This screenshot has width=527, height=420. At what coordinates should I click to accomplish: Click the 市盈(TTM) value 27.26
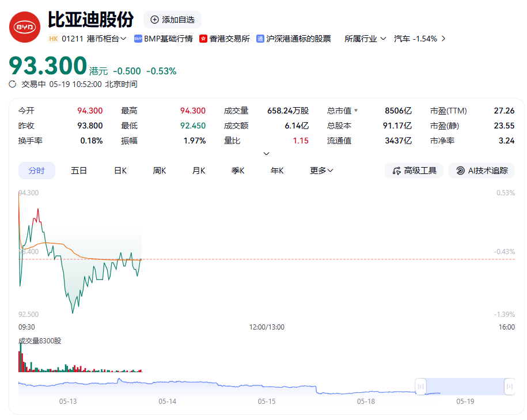pyautogui.click(x=504, y=111)
